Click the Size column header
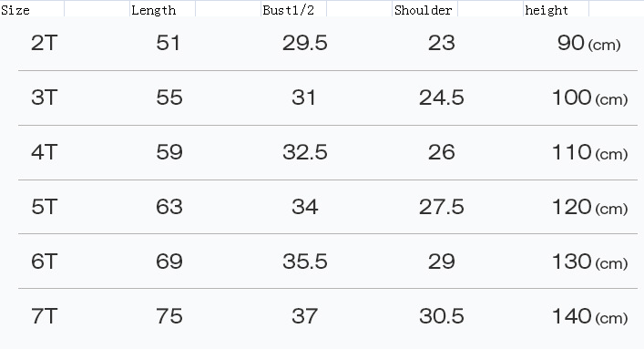The height and width of the screenshot is (349, 644). 15,10
